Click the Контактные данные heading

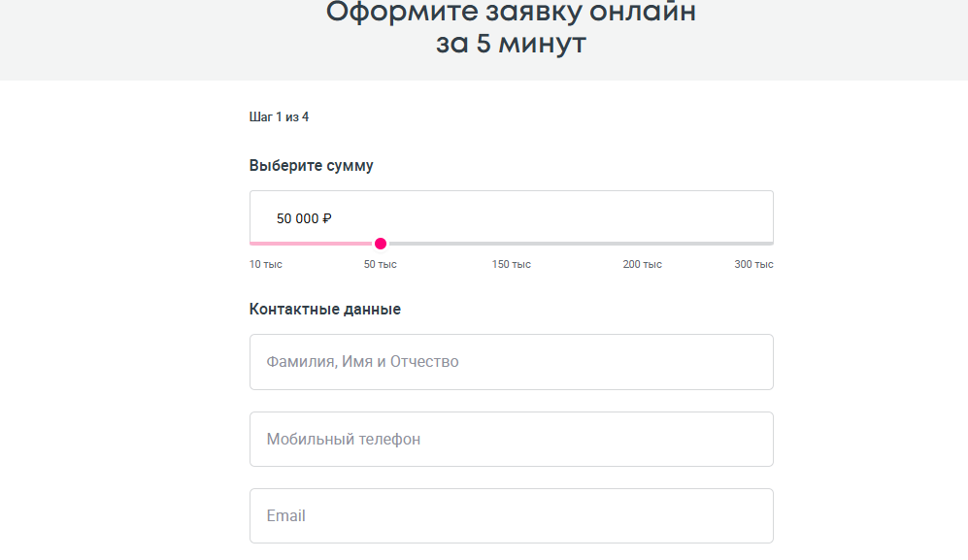coord(325,310)
